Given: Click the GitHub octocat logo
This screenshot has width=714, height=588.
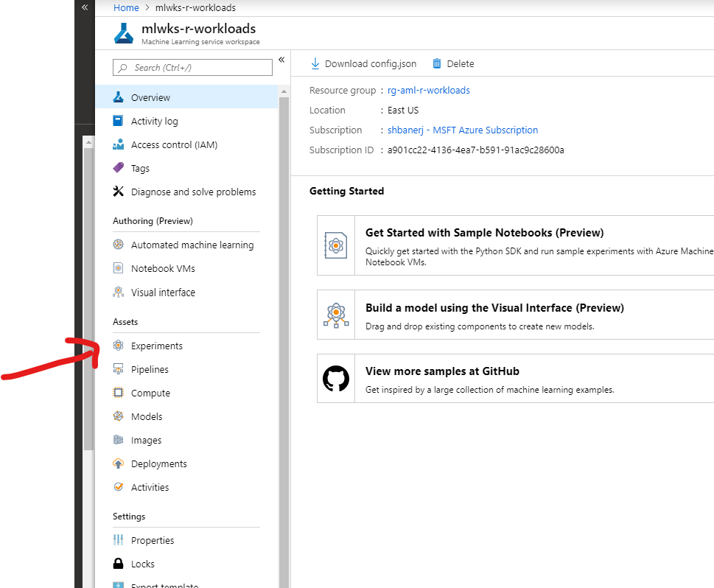Looking at the screenshot, I should (x=336, y=379).
